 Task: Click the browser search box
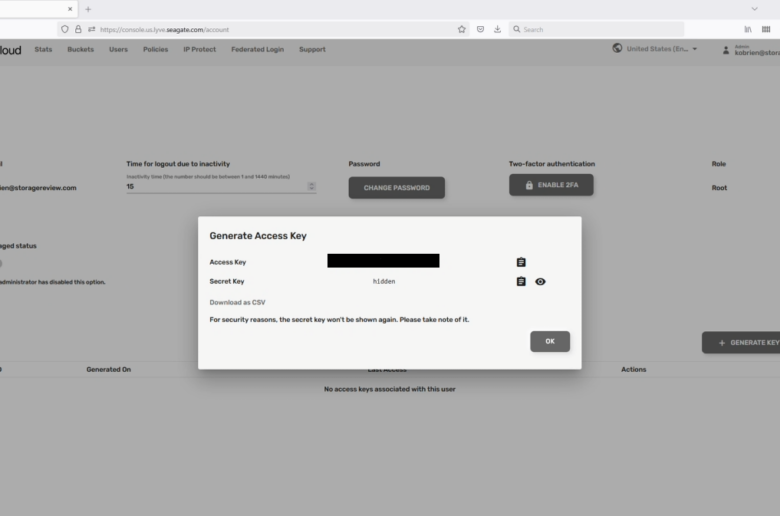596,29
